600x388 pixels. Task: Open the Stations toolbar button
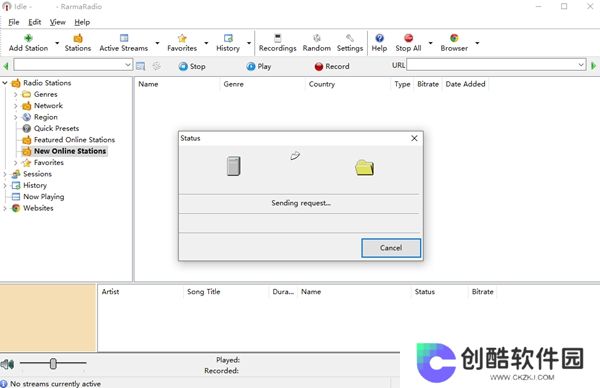pos(78,42)
